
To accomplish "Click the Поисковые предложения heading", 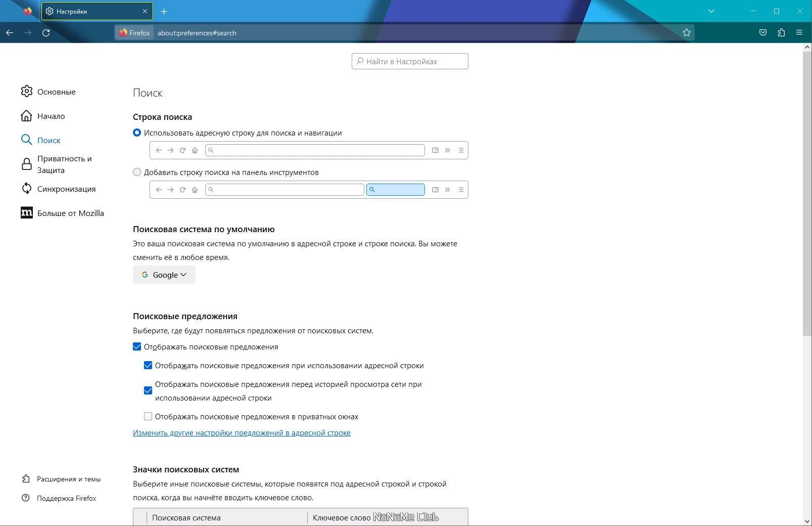I will pyautogui.click(x=185, y=316).
